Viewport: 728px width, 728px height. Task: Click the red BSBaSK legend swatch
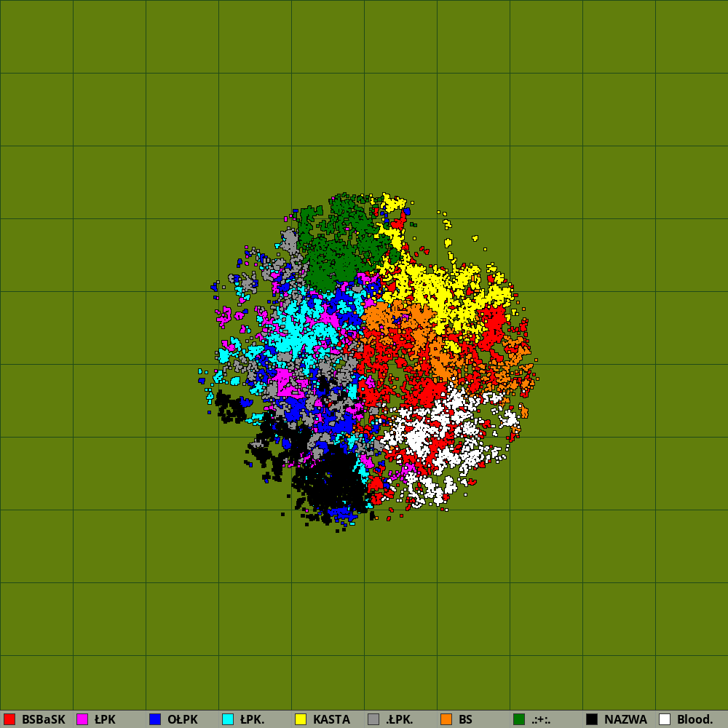pyautogui.click(x=9, y=719)
